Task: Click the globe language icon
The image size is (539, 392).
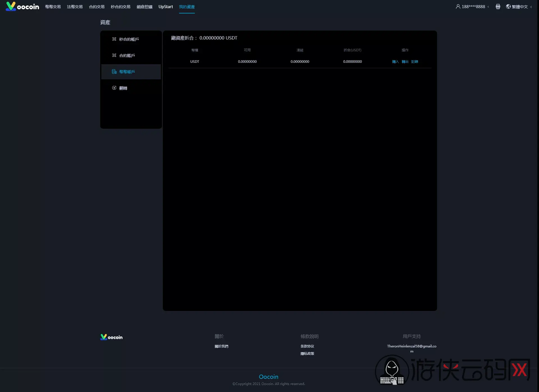Action: pos(508,6)
